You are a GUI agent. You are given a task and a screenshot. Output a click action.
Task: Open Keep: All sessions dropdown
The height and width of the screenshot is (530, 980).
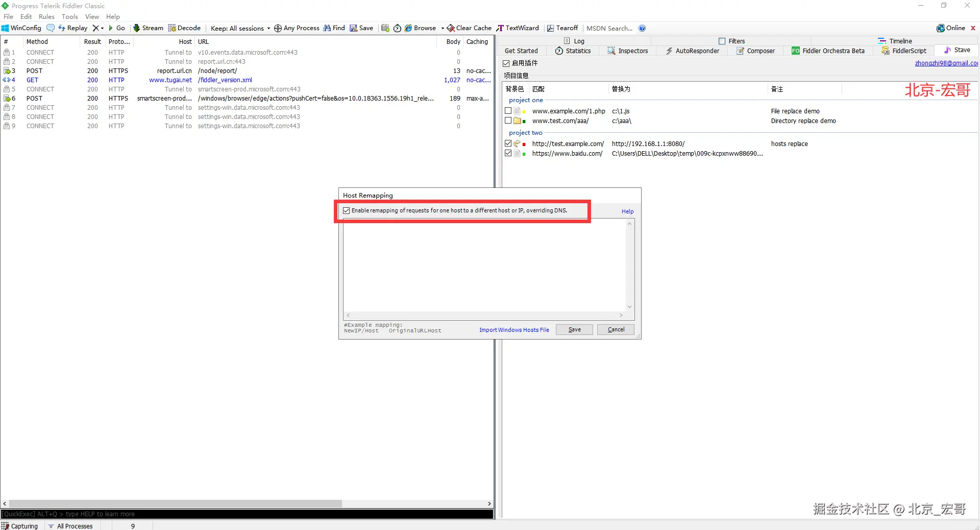[240, 28]
